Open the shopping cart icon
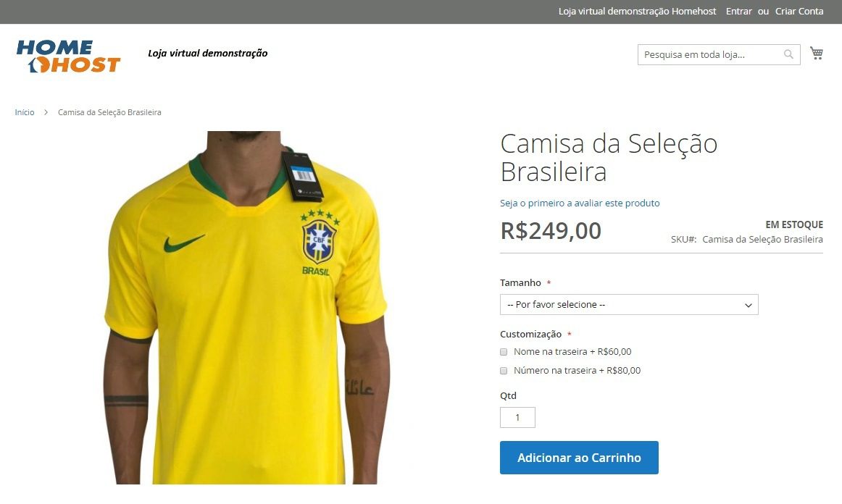Viewport: 842px width, 504px height. tap(816, 53)
